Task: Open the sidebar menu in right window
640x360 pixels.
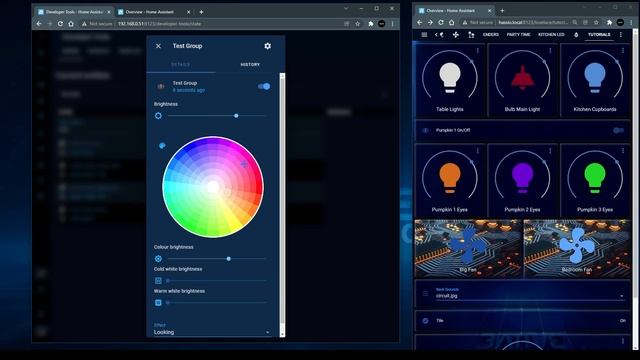Action: pos(424,35)
